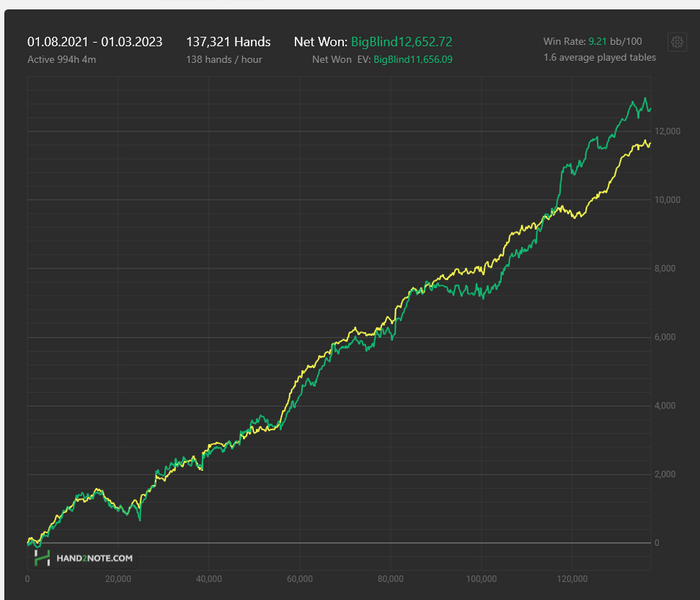Click the HAND2NOTE.COM watermark text
700x600 pixels.
click(x=94, y=558)
